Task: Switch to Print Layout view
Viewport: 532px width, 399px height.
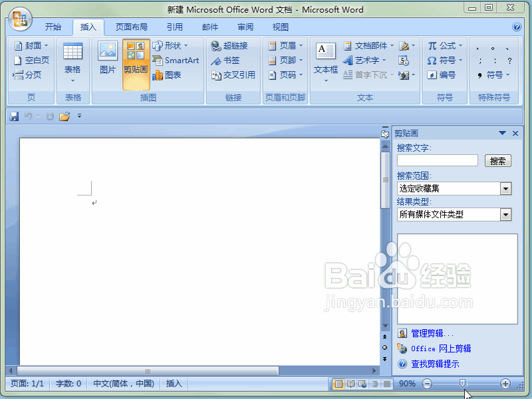Action: click(338, 384)
